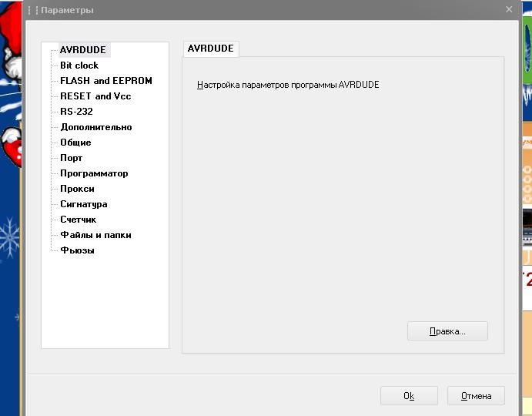The width and height of the screenshot is (532, 416).
Task: Select the Дополнительно tree item
Action: 96,127
